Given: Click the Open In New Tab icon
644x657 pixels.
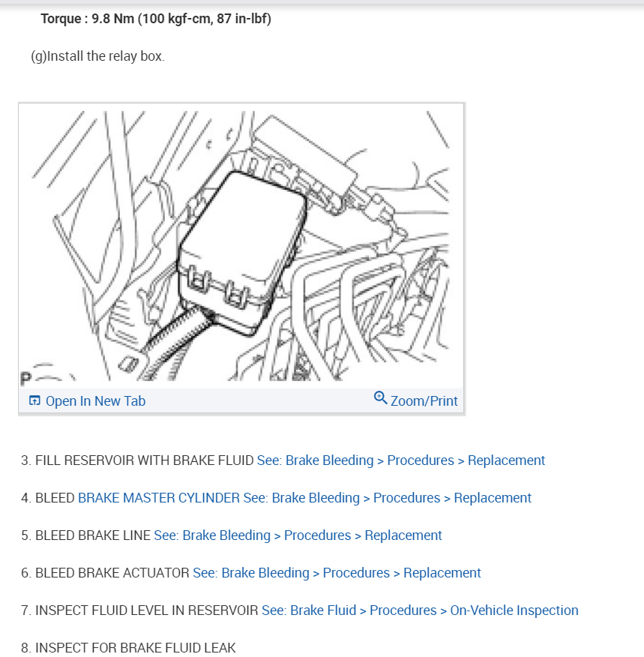Looking at the screenshot, I should tap(34, 400).
